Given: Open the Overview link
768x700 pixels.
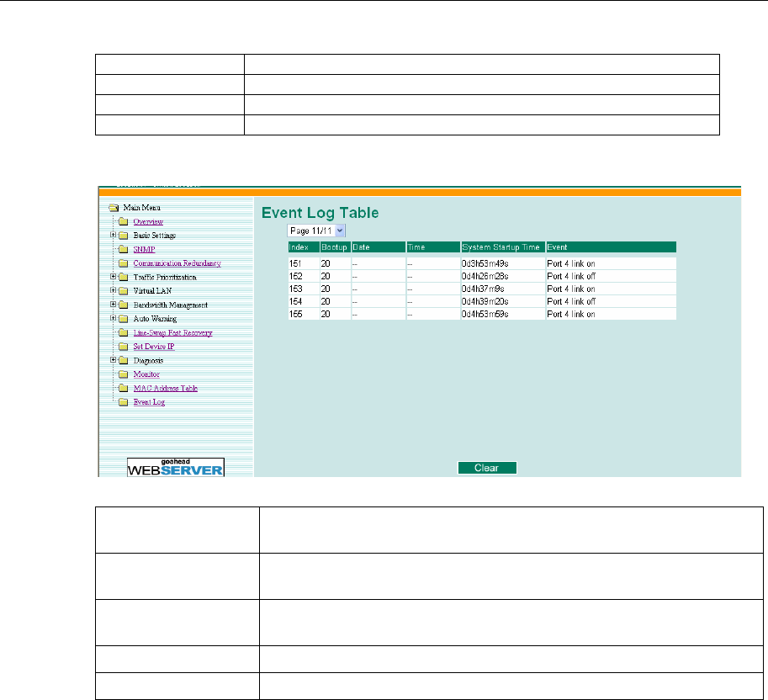Looking at the screenshot, I should [148, 222].
